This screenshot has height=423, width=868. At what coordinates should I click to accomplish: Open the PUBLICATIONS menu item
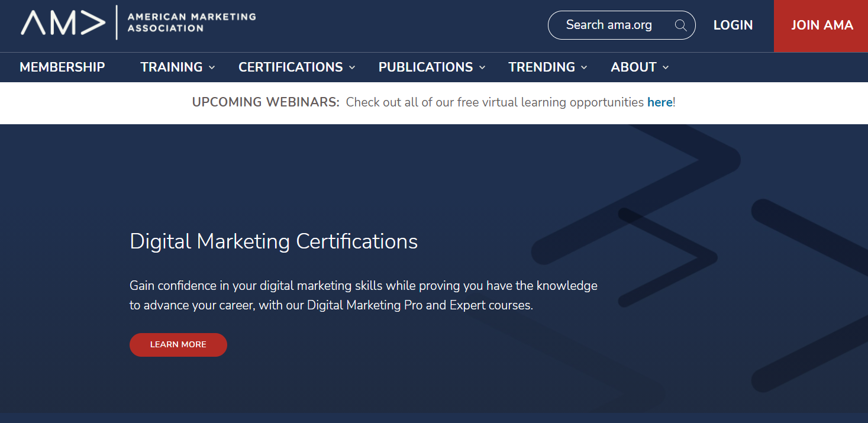(x=425, y=67)
